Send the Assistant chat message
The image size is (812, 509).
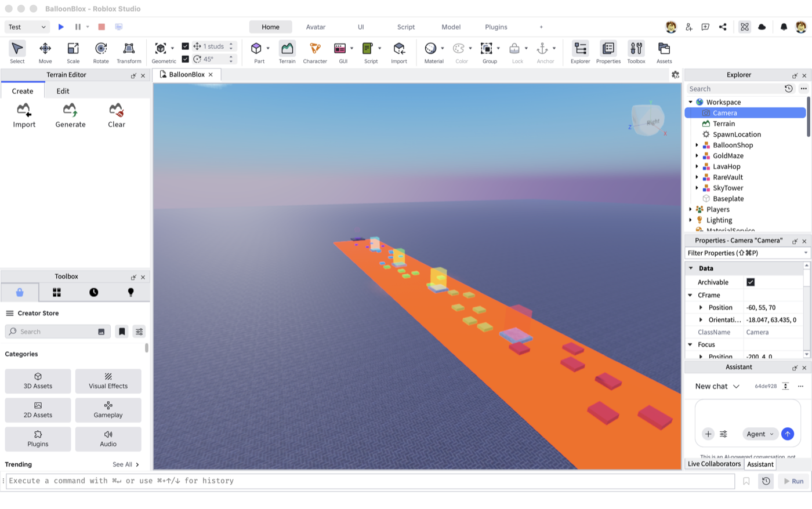tap(787, 434)
